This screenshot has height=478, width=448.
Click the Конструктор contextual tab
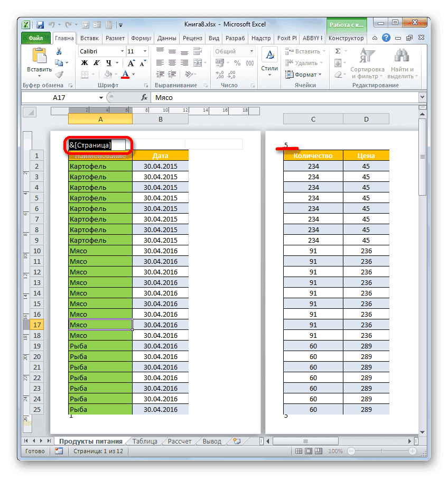click(347, 38)
